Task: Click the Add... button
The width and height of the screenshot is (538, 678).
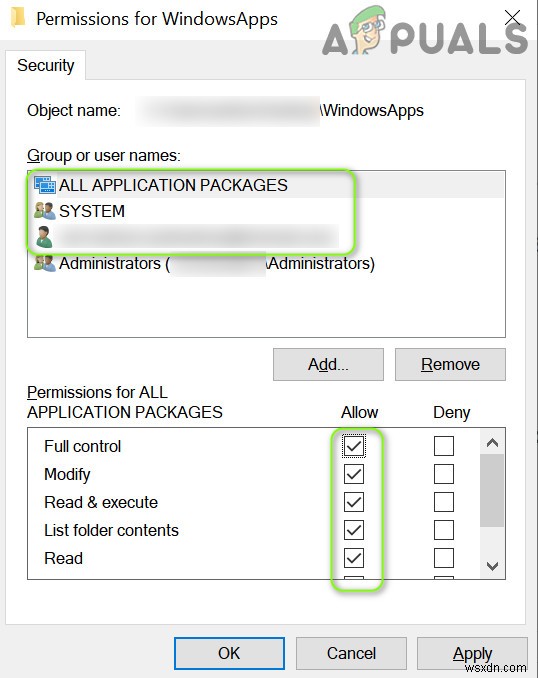Action: 328,364
